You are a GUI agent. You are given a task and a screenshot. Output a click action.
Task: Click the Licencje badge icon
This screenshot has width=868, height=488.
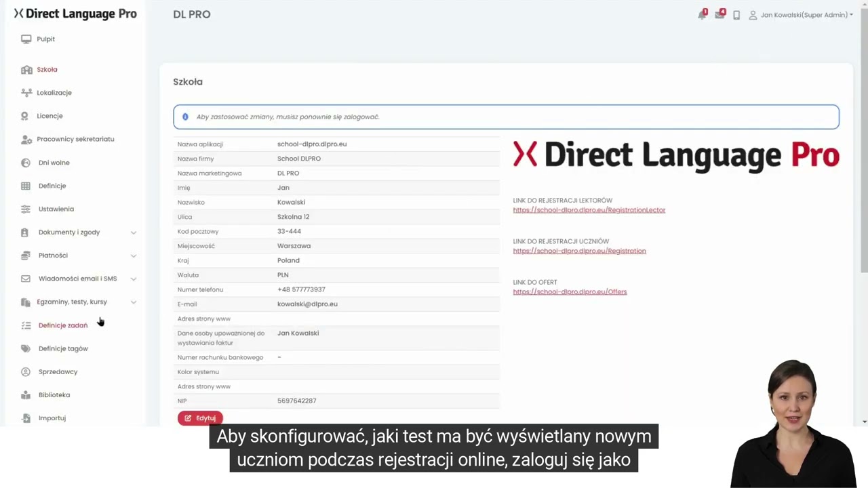(x=25, y=116)
